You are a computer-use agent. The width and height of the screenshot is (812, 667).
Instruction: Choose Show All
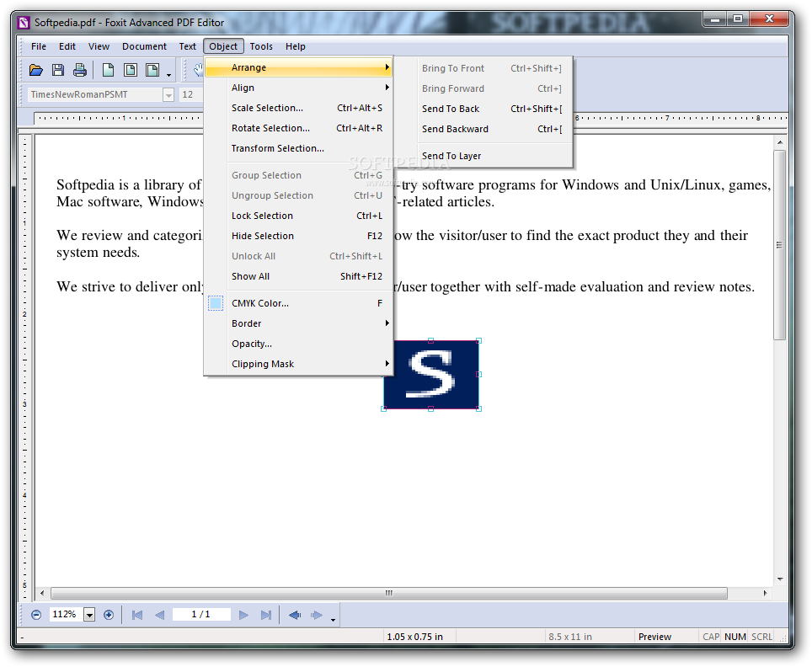point(298,276)
